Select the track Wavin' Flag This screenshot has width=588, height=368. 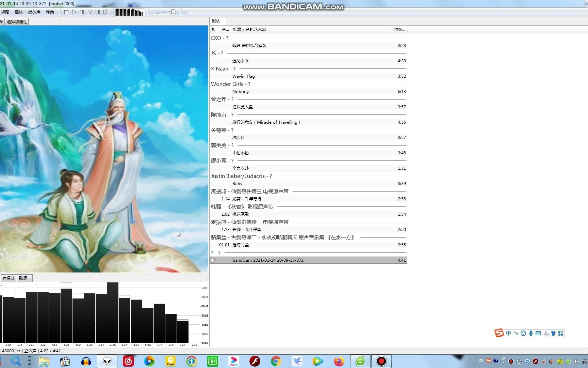pos(308,76)
